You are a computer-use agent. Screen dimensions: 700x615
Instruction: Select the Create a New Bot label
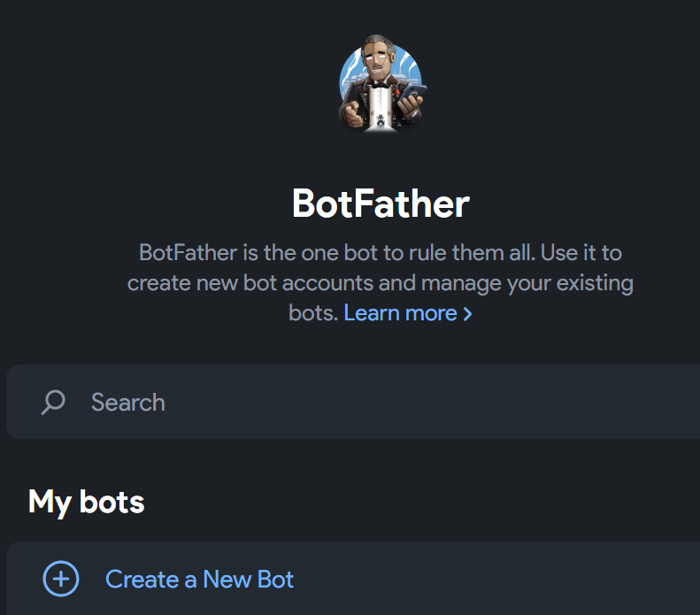[x=199, y=580]
